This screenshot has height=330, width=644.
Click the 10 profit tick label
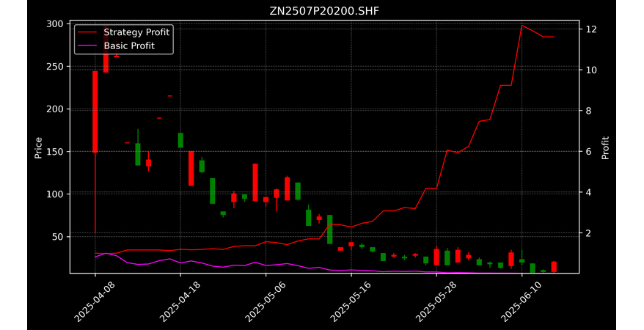[x=591, y=70]
